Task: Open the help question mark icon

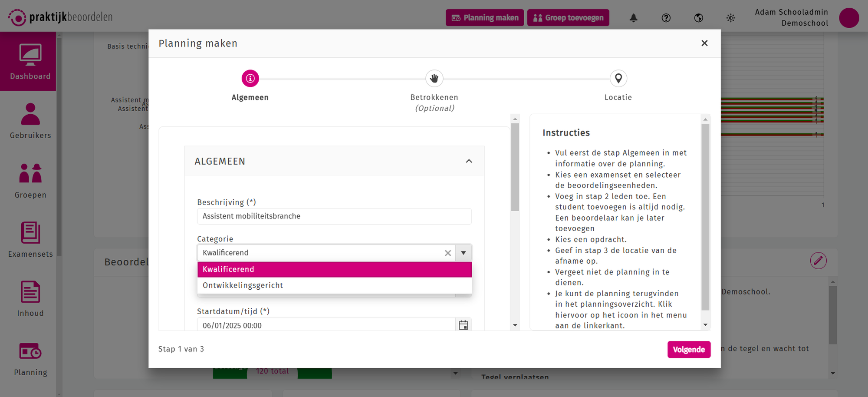Action: (x=666, y=18)
